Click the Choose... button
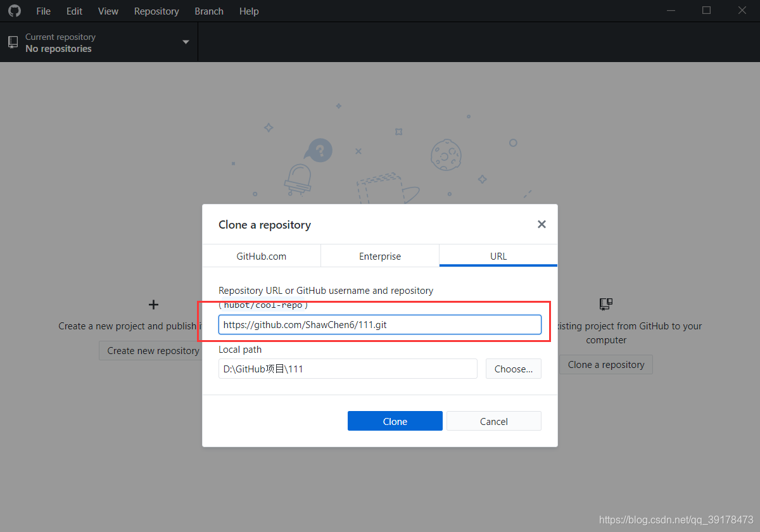Viewport: 760px width, 532px height. tap(514, 369)
